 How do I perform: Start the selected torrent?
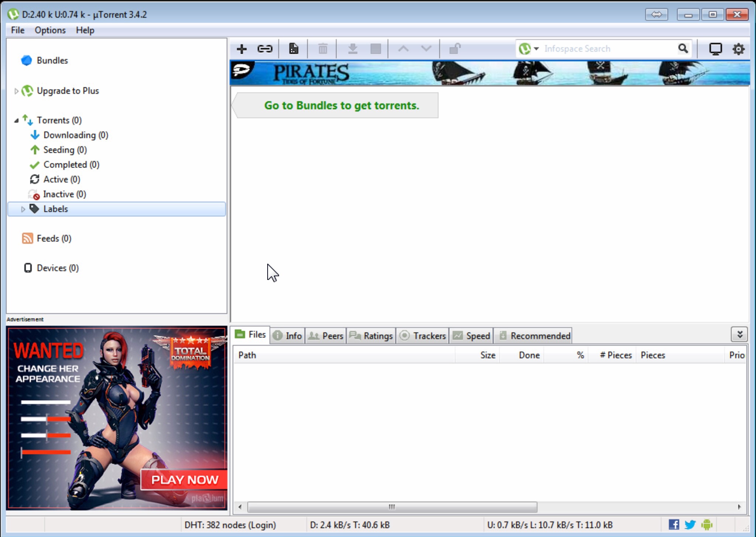pos(353,48)
